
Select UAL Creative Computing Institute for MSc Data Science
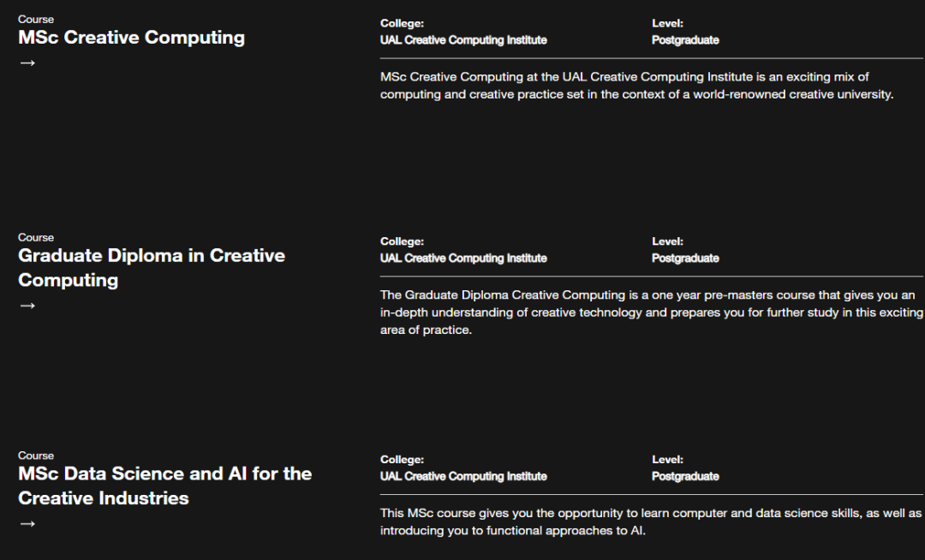pos(463,476)
